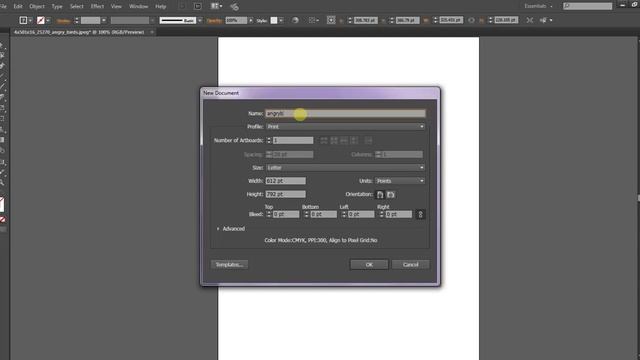Image resolution: width=640 pixels, height=360 pixels.
Task: Open the Help menu
Action: coord(160,7)
